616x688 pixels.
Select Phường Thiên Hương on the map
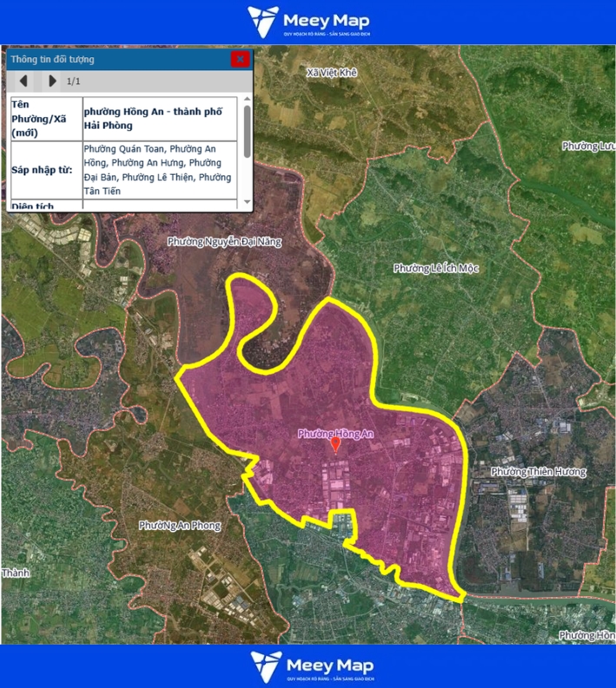(x=538, y=472)
